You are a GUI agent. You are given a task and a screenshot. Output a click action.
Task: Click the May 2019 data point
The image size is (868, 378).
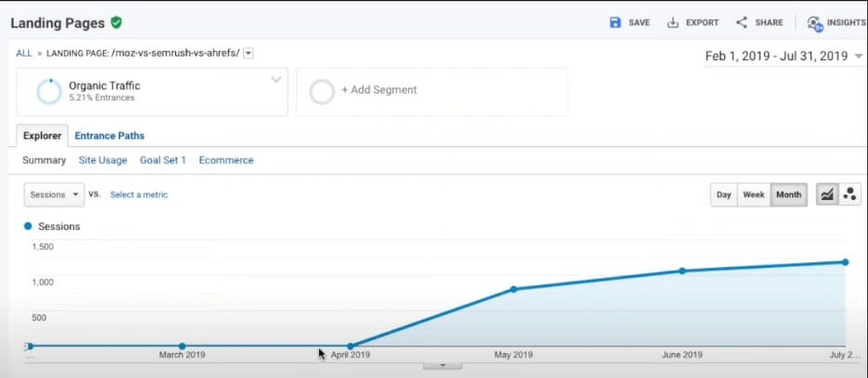[x=514, y=289]
